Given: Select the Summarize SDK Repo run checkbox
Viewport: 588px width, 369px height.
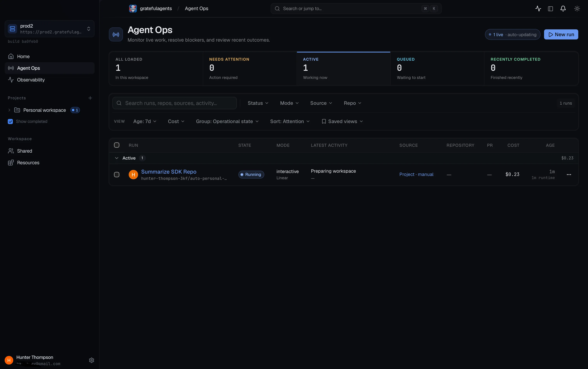Looking at the screenshot, I should pyautogui.click(x=117, y=175).
